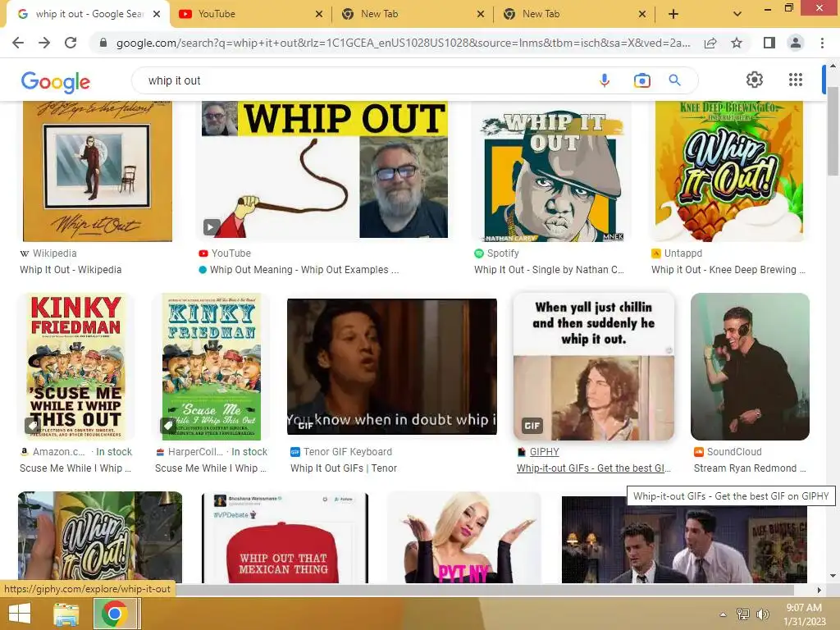Click the browser address bar URL
840x630 pixels.
pos(403,43)
